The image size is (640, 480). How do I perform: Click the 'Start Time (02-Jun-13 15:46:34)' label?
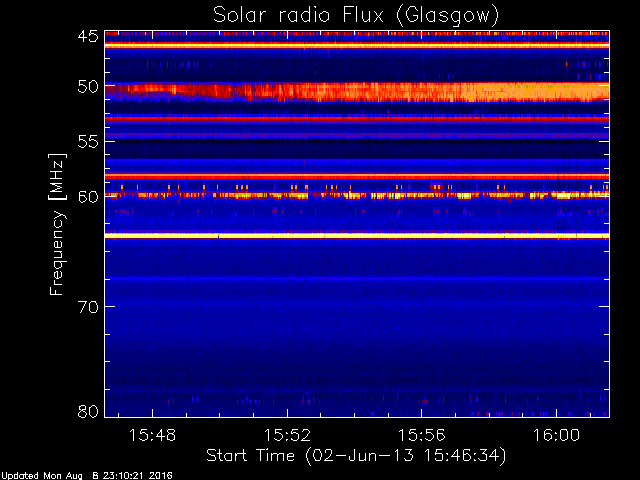point(356,456)
